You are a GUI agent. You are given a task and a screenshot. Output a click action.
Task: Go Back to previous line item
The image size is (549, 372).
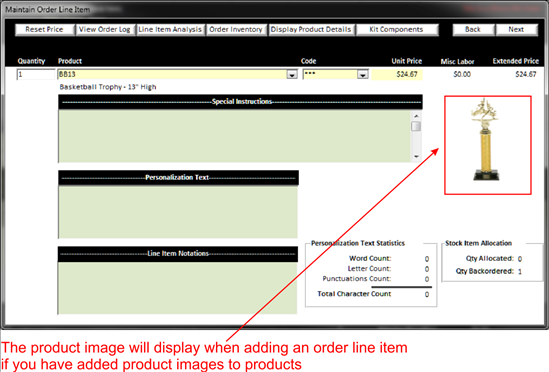[x=473, y=29]
